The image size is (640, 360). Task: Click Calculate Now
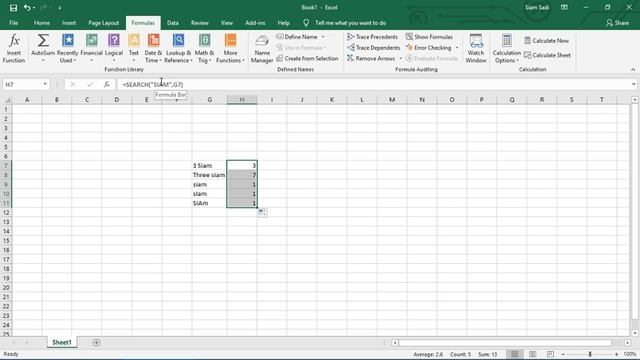(546, 41)
